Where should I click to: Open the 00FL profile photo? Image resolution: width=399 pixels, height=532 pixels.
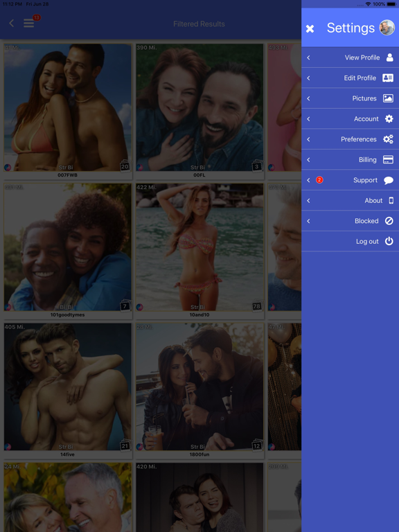click(x=199, y=107)
